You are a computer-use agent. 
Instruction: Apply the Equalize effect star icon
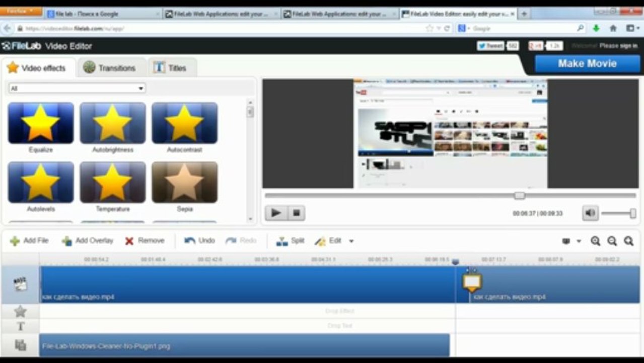point(40,123)
